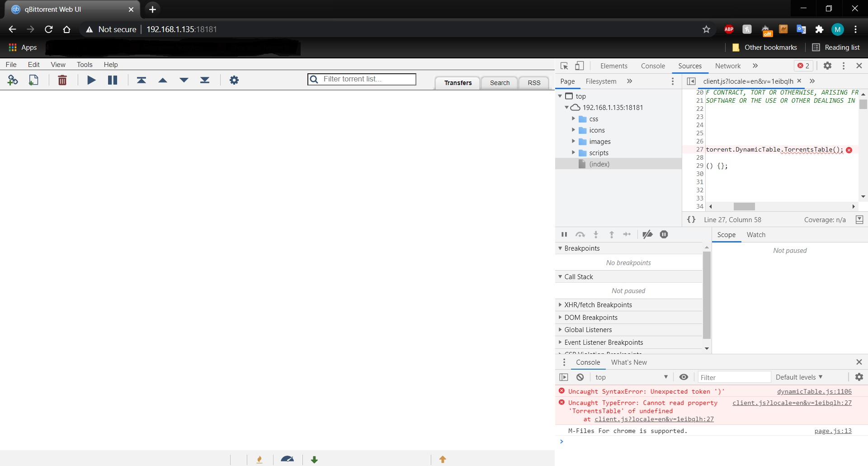The image size is (868, 466).
Task: Click the Step over next function call icon
Action: point(580,234)
